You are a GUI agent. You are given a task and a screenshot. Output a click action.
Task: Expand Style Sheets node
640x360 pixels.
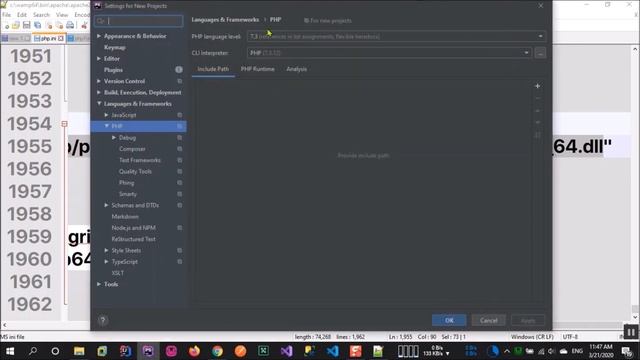coord(107,250)
